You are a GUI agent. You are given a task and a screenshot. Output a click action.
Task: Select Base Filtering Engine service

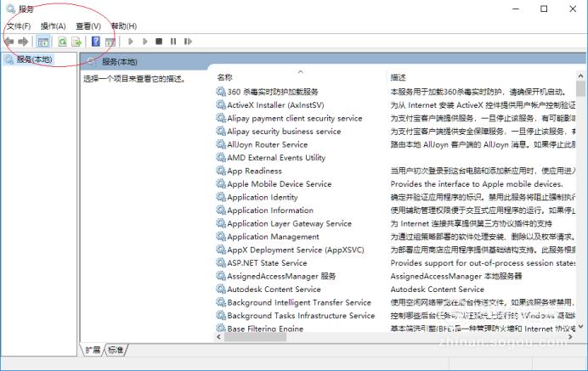click(265, 329)
